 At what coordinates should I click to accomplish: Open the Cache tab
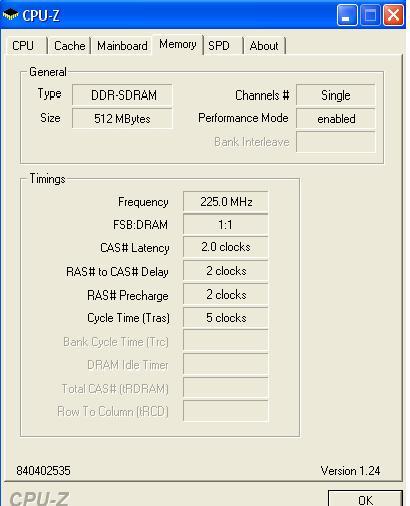point(69,46)
